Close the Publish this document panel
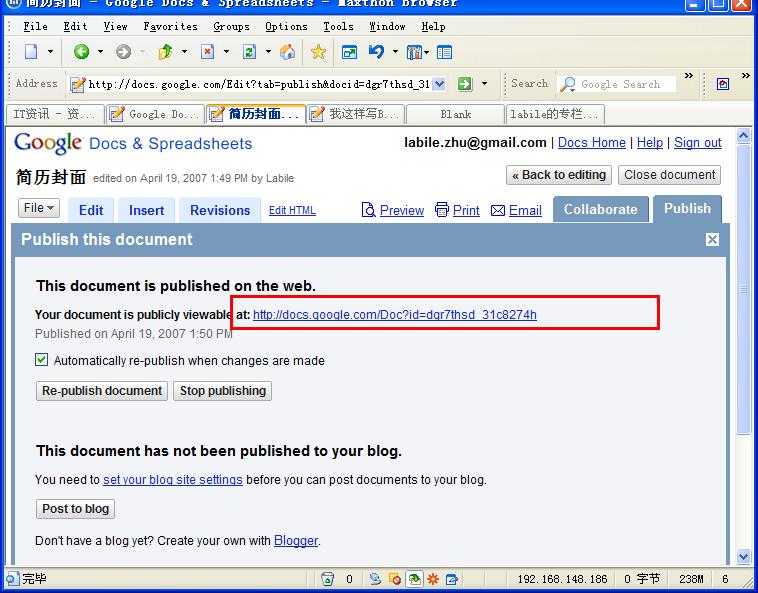Screen dimensions: 758x593 (712, 240)
